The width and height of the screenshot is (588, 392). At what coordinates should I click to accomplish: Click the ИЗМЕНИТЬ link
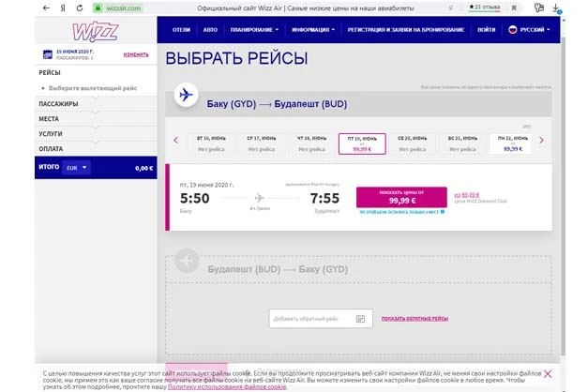(x=136, y=54)
